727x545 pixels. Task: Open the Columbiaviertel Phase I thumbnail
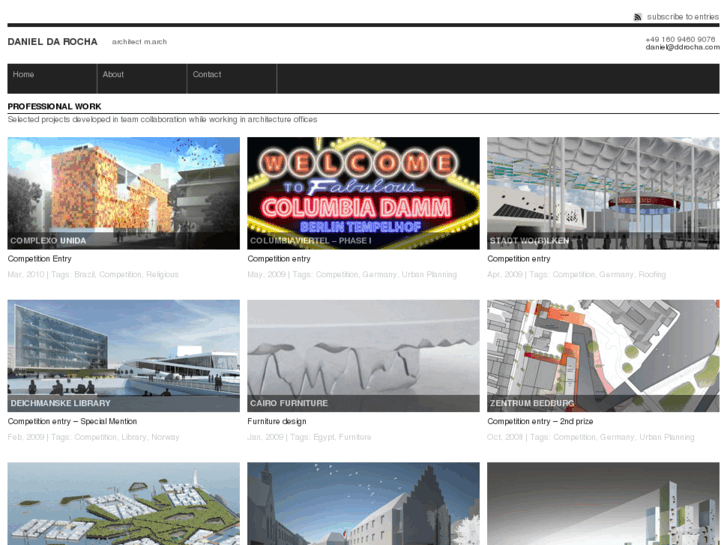[364, 193]
